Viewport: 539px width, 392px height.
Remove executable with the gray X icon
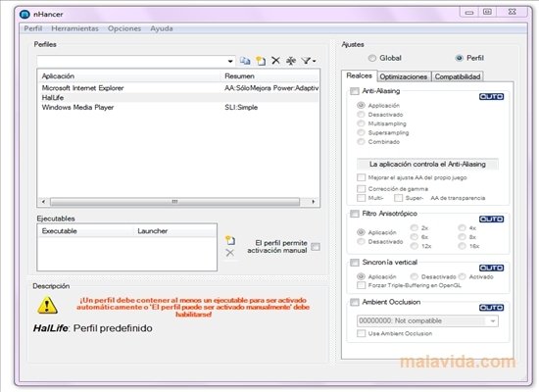[230, 253]
